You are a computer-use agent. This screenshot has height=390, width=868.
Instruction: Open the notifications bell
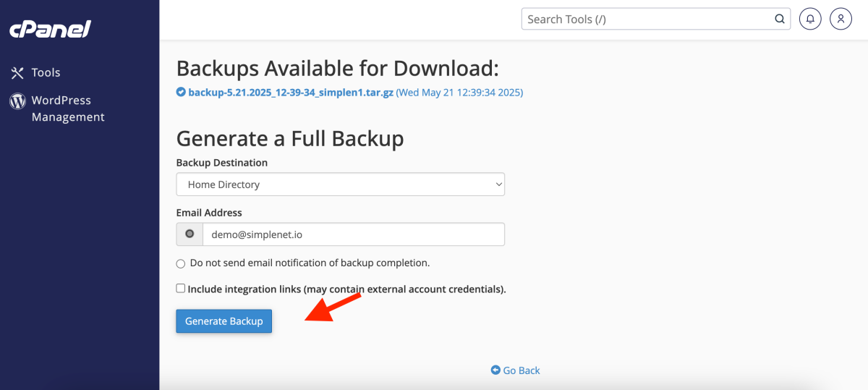[x=811, y=20]
